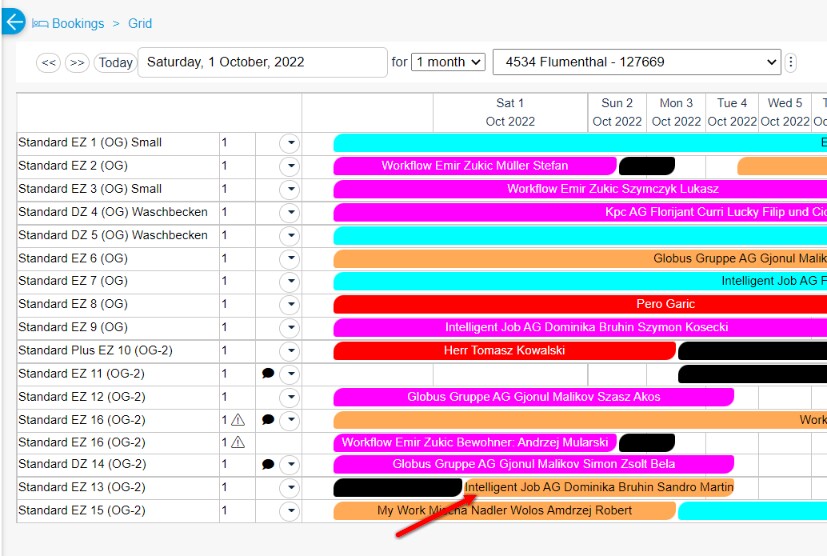Open row menu for Standard EZ 1 (OG) Small
Screen dimensions: 827x556
pos(290,143)
